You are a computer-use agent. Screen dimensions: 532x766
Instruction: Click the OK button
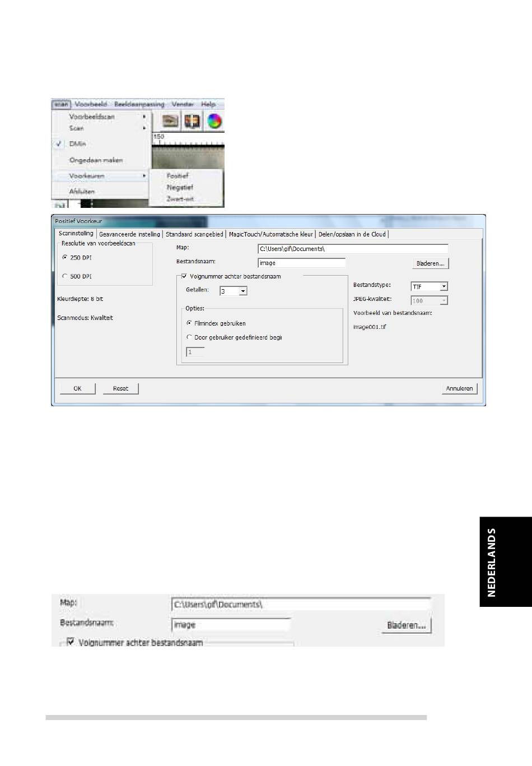point(77,388)
